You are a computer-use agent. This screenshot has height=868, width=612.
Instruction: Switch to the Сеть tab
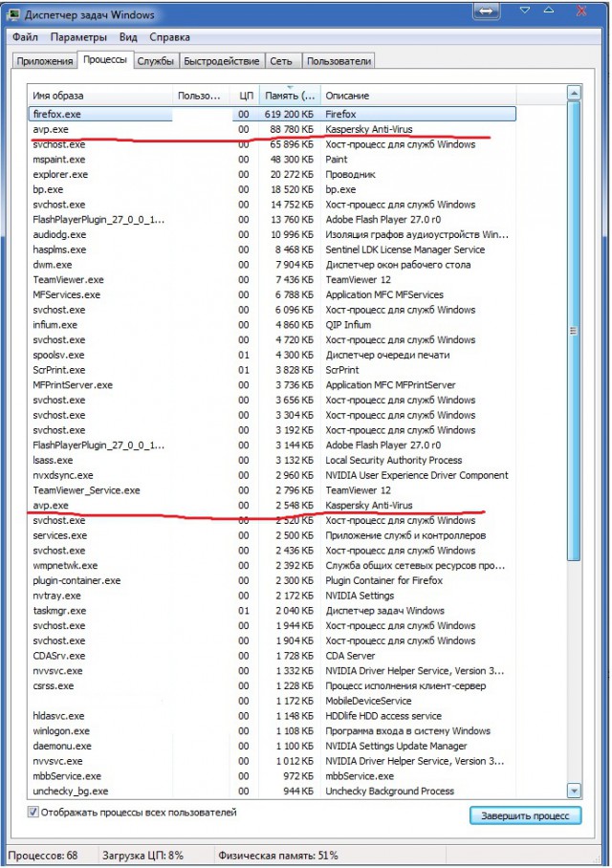pyautogui.click(x=281, y=61)
